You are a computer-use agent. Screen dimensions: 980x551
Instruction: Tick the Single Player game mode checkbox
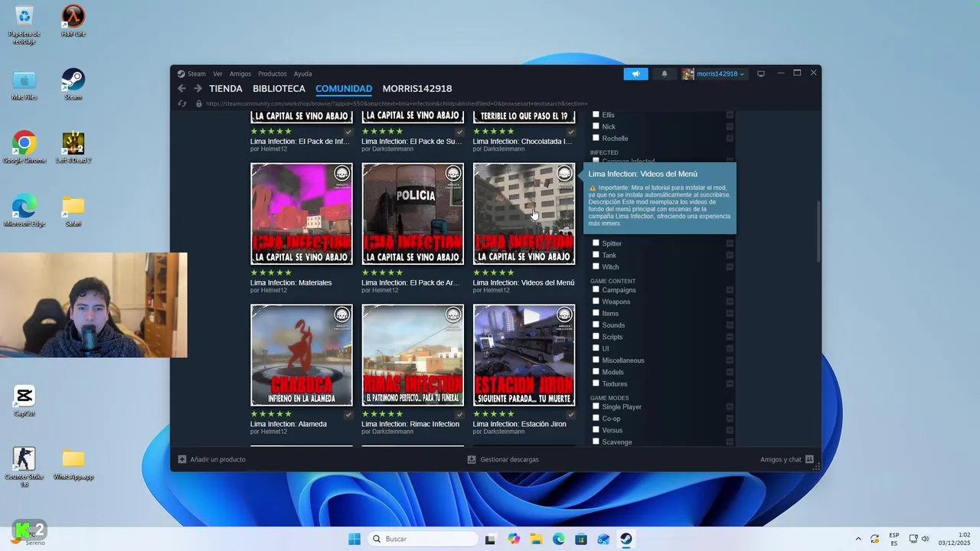596,406
